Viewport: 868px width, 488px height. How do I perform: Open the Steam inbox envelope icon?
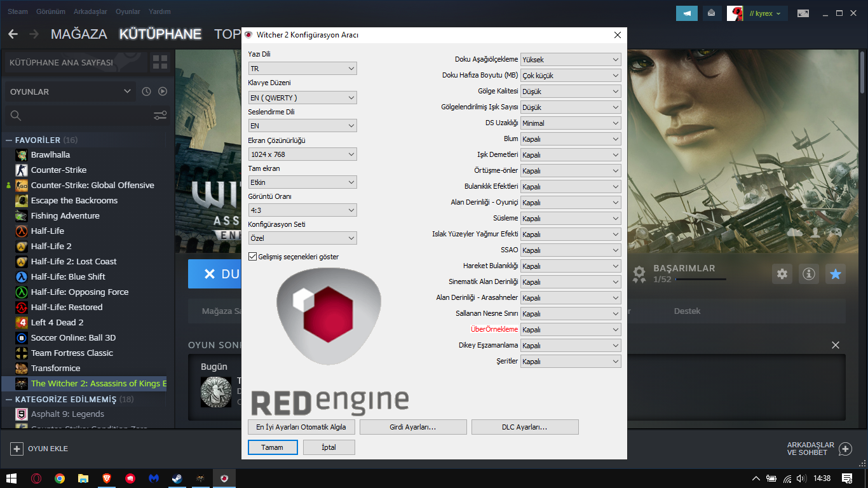pos(712,13)
